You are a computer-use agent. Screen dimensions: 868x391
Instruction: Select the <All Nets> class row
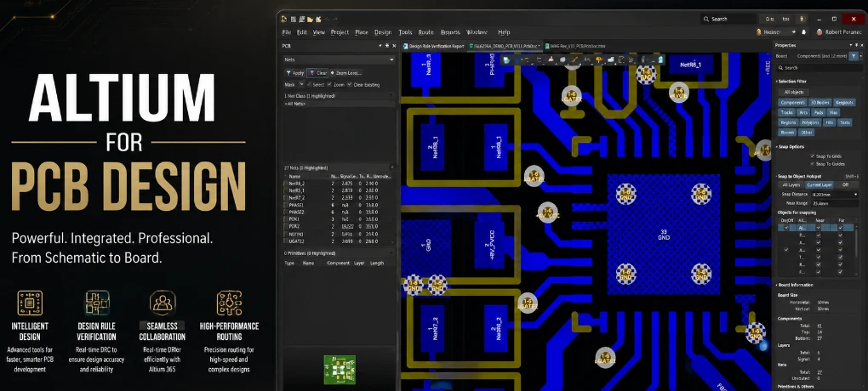tap(339, 104)
